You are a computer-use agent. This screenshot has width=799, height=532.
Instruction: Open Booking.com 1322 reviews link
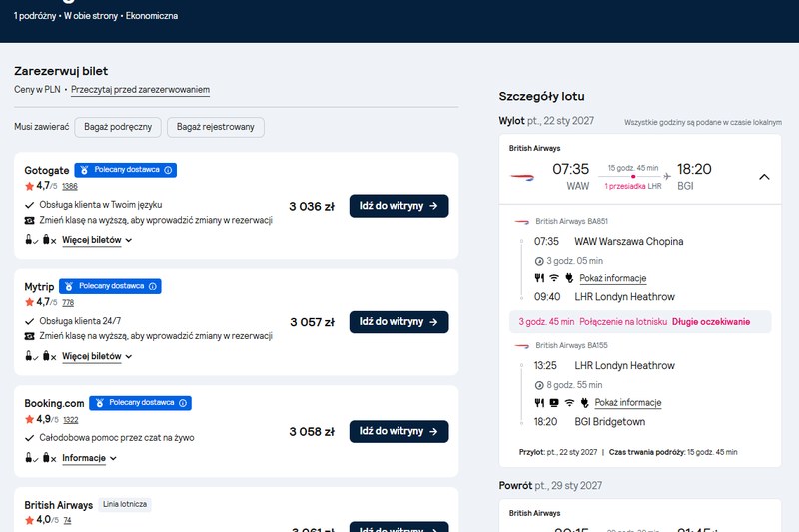click(71, 420)
